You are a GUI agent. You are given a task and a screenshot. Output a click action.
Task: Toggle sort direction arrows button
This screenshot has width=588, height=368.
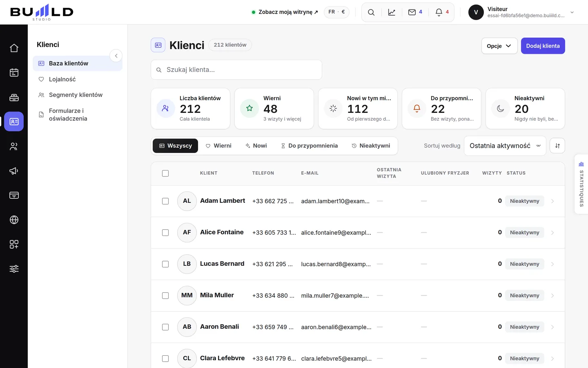[x=557, y=146]
